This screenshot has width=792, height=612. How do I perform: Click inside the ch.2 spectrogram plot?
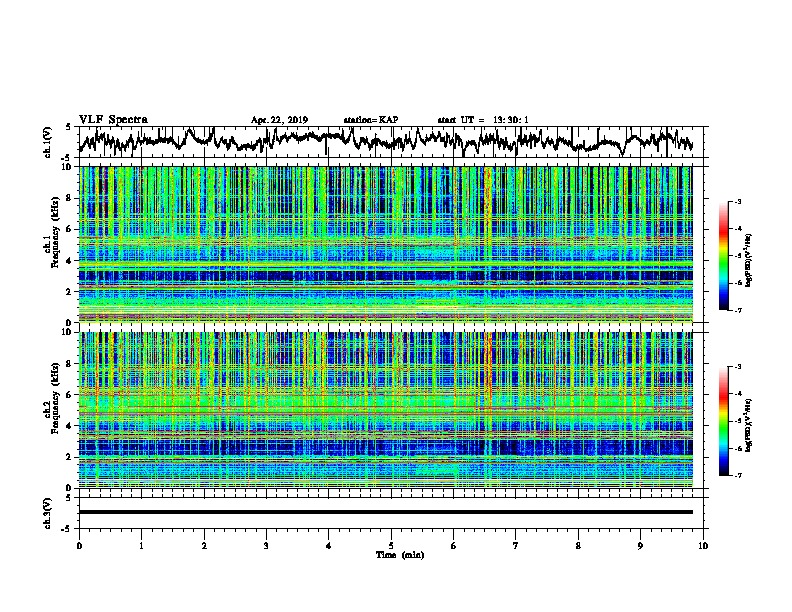385,410
